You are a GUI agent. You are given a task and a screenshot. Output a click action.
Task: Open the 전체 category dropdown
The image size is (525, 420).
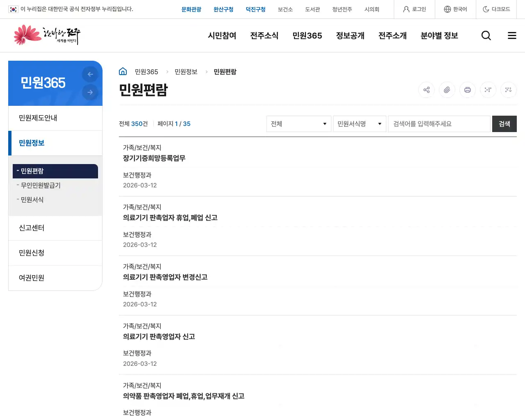(299, 124)
